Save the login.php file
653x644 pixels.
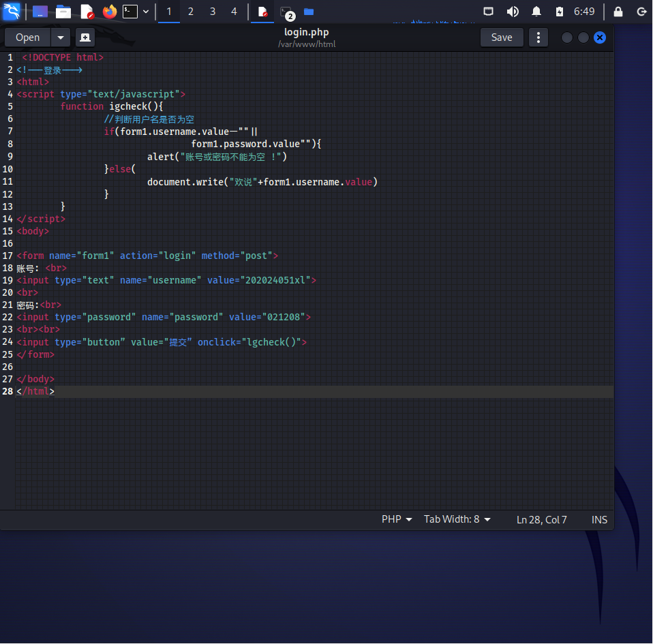[x=502, y=37]
